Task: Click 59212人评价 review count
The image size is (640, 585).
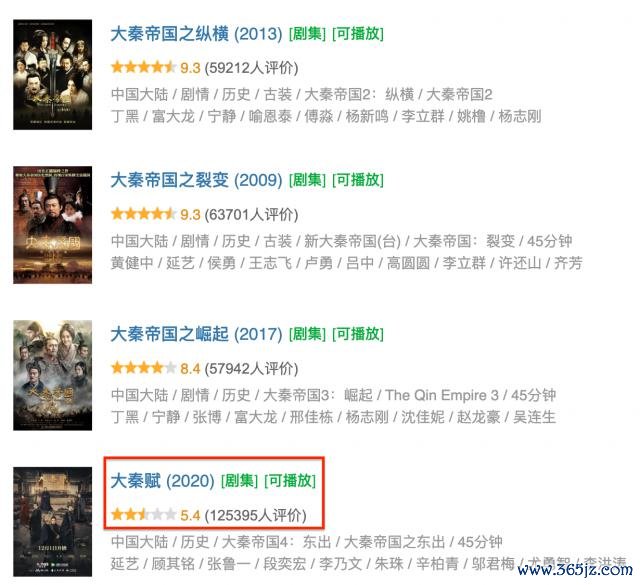Action: coord(251,68)
